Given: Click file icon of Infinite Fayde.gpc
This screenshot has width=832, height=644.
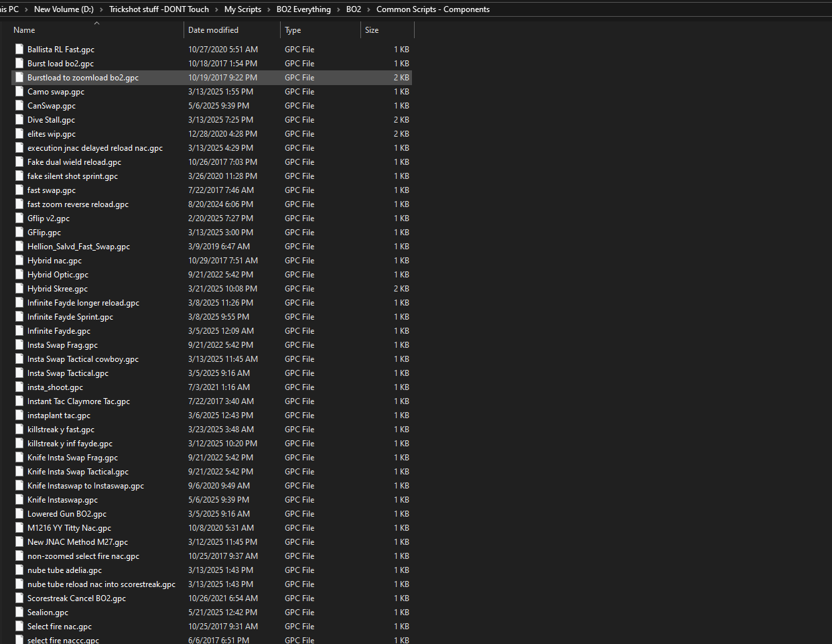Looking at the screenshot, I should point(19,330).
